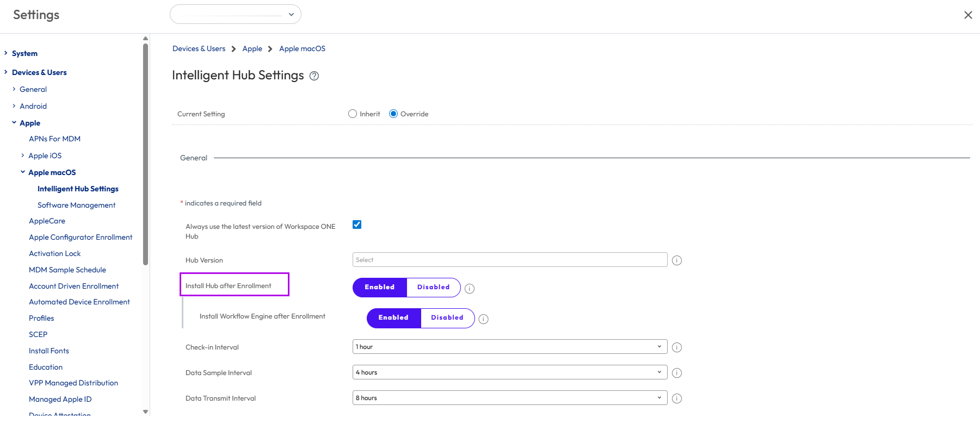Viewport: 980px width, 430px height.
Task: Open AppleCare settings page
Action: click(x=47, y=221)
